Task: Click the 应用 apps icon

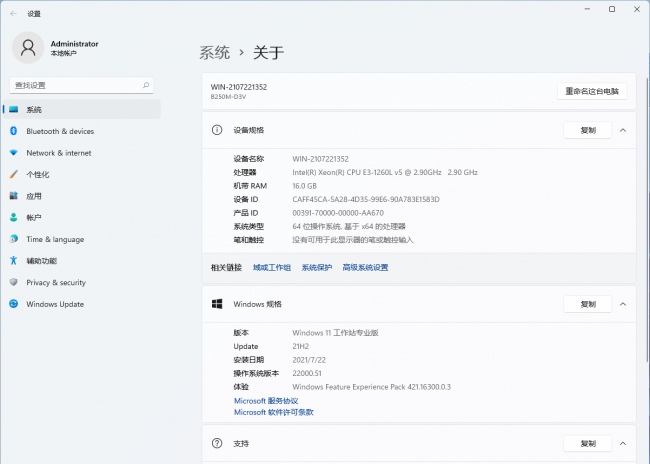Action: click(14, 196)
